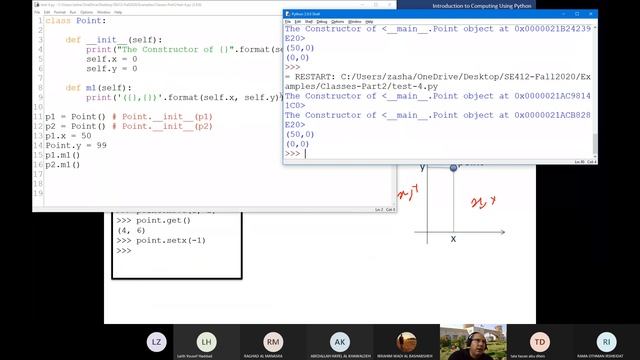Image resolution: width=640 pixels, height=360 pixels.
Task: Open Window menu in test-4.py editor
Action: [x=104, y=12]
